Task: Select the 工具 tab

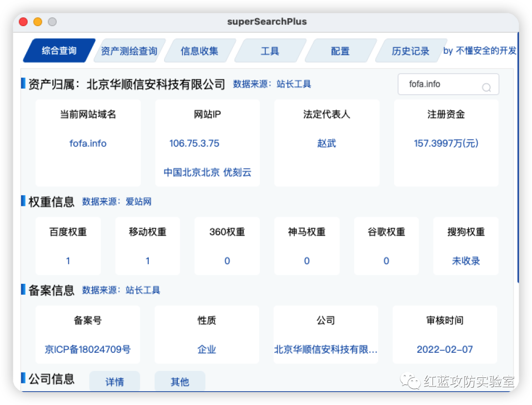Action: 270,51
